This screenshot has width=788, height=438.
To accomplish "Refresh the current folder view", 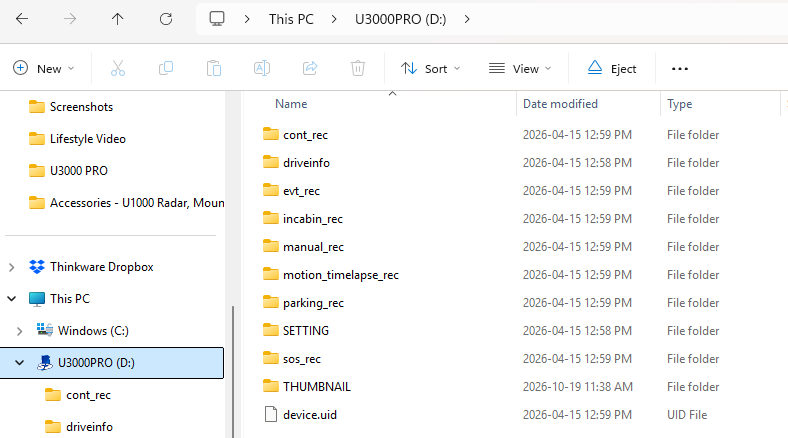I will [x=166, y=19].
